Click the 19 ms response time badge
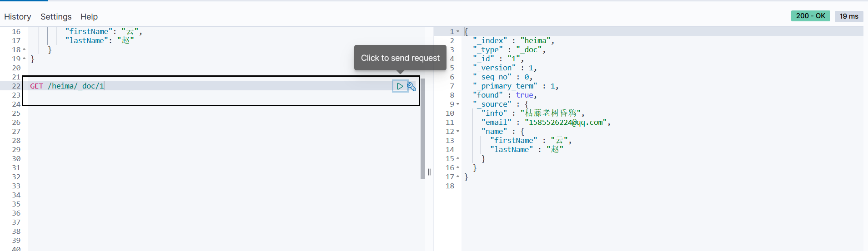868x251 pixels. coord(849,16)
